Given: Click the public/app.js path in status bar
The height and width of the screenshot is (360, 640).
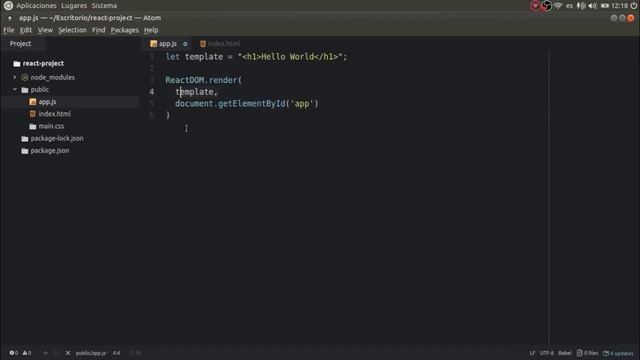Looking at the screenshot, I should click(91, 353).
